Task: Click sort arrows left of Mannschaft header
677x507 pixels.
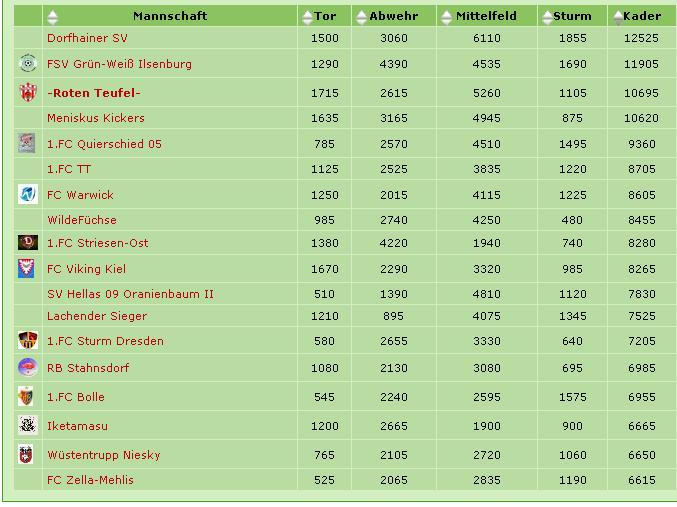Action: pyautogui.click(x=53, y=17)
